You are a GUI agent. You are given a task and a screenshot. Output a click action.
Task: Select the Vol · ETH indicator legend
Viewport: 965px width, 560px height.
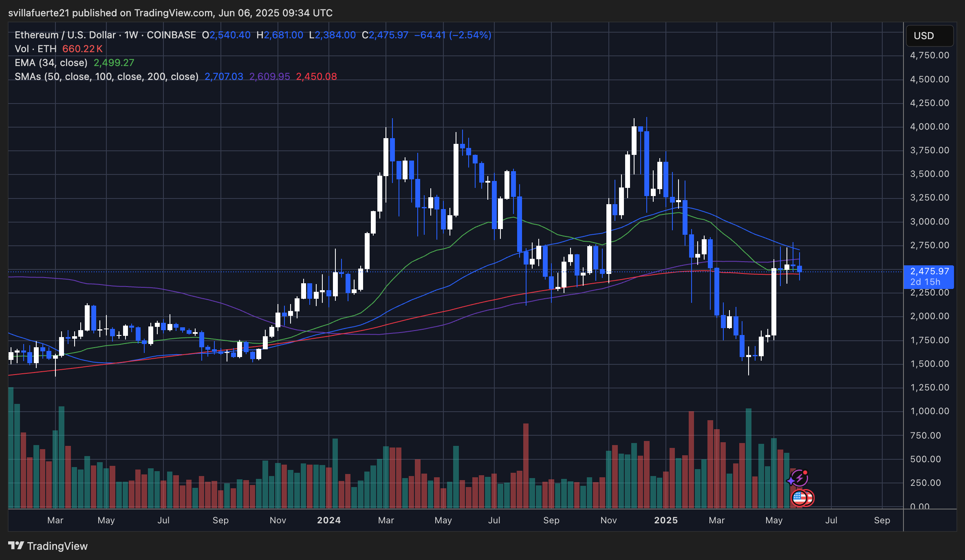tap(35, 49)
